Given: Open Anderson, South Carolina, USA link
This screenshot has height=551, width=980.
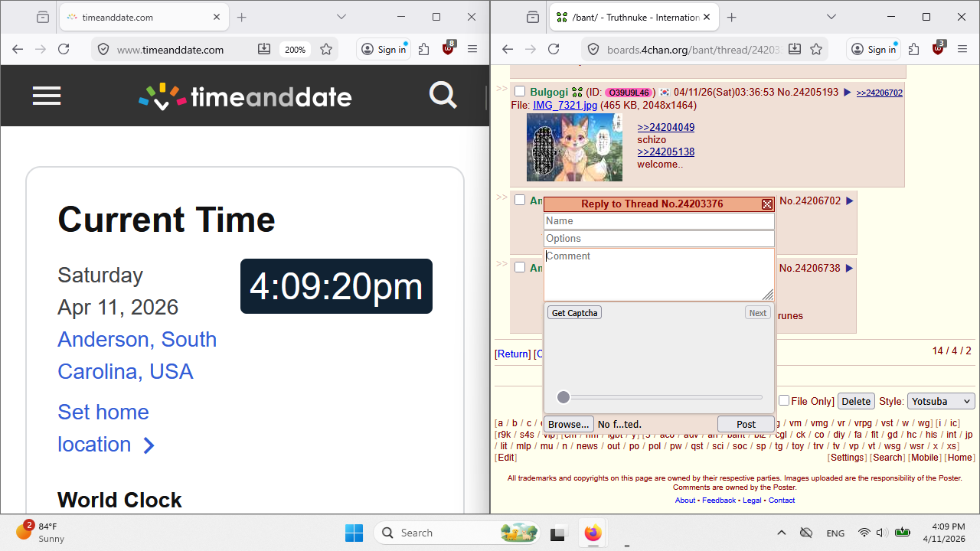Looking at the screenshot, I should coord(137,355).
